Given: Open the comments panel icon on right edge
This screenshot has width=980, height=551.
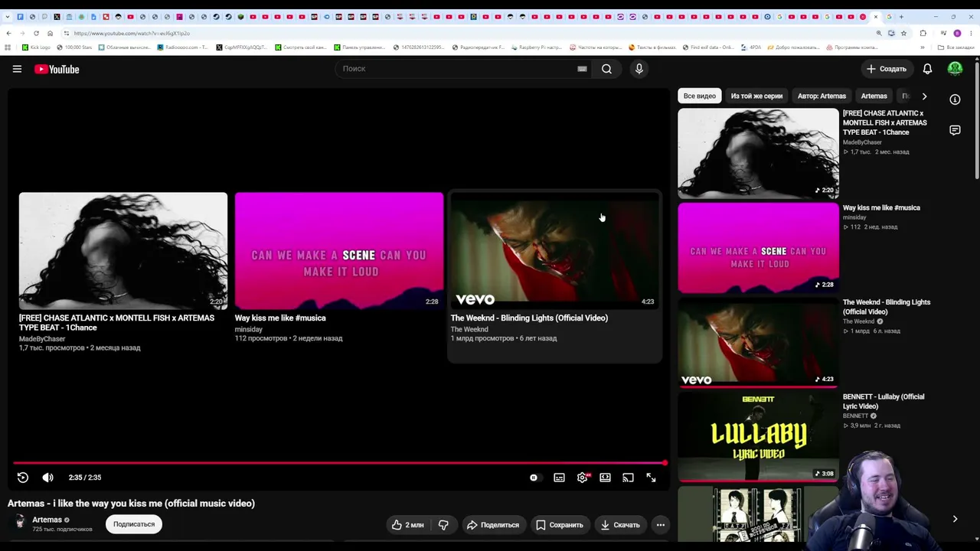Looking at the screenshot, I should pyautogui.click(x=955, y=131).
